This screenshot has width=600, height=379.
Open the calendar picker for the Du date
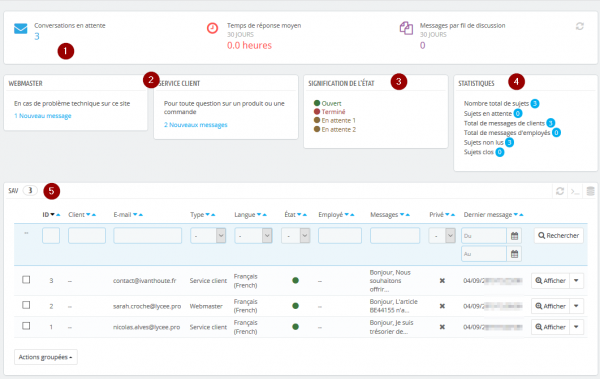514,236
